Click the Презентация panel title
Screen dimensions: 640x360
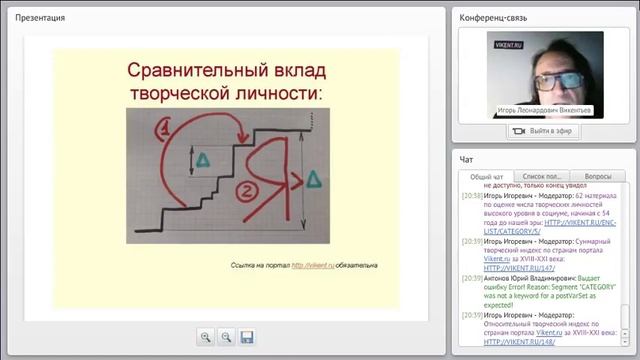(x=40, y=18)
